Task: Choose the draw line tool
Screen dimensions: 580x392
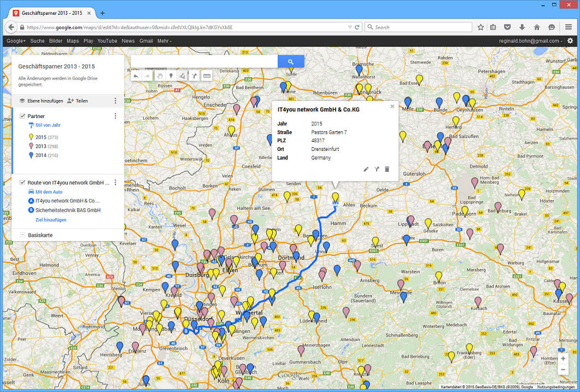Action: 183,76
